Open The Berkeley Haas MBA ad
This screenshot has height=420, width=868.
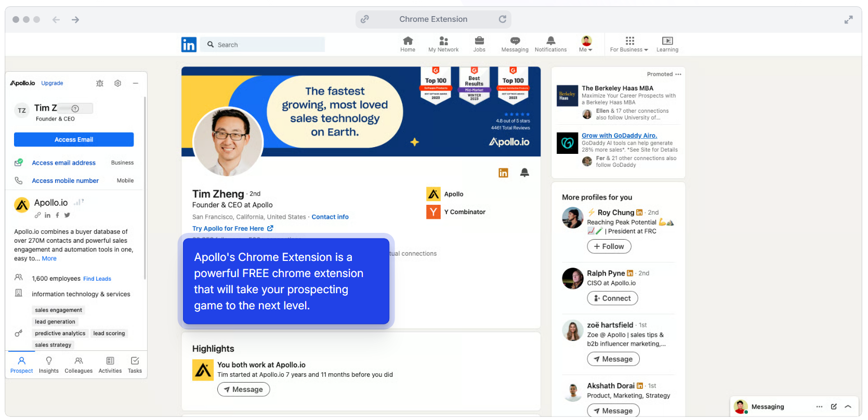click(617, 88)
